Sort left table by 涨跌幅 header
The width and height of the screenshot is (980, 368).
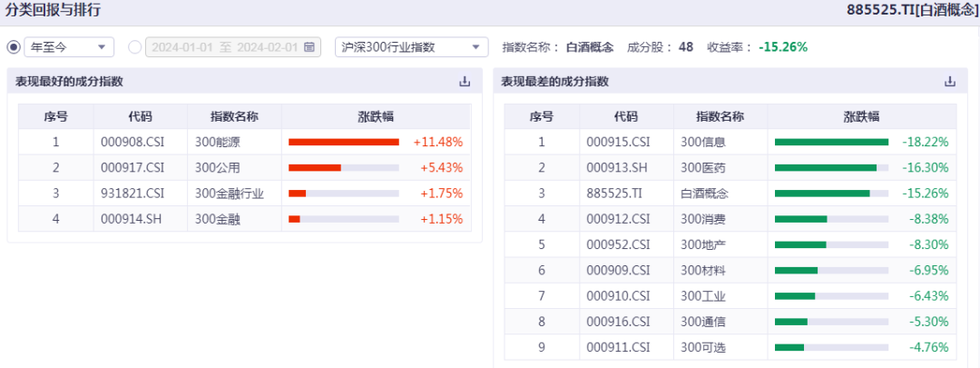376,116
